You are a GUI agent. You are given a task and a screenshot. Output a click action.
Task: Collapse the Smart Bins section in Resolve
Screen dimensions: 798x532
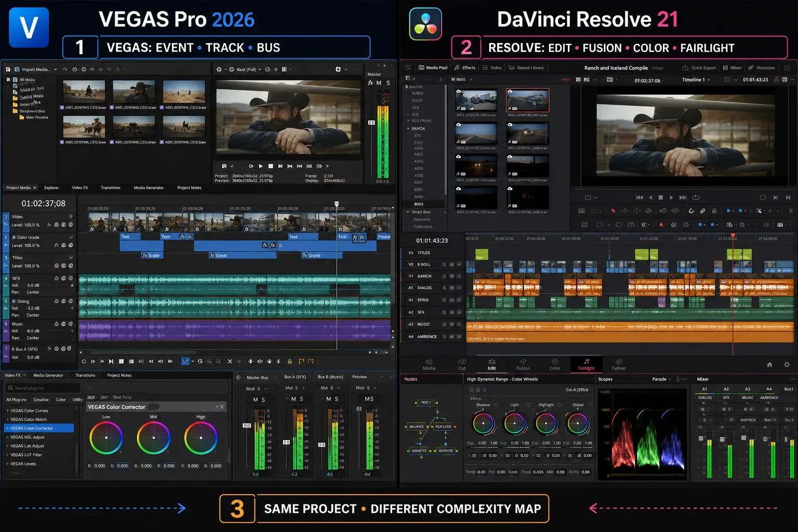tap(407, 212)
